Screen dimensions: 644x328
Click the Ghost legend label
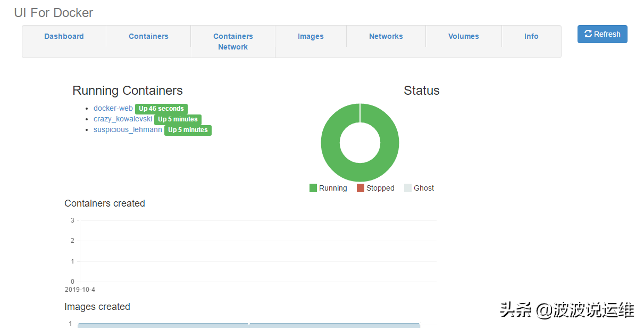tap(424, 188)
